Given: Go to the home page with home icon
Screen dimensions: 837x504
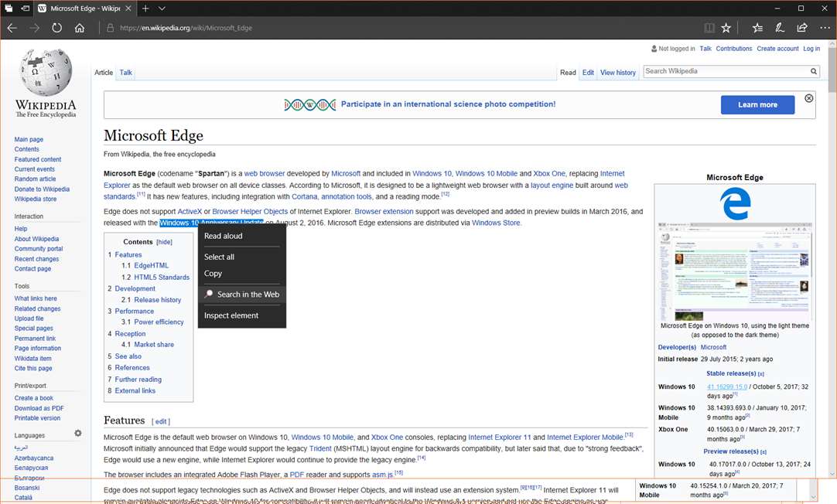Looking at the screenshot, I should point(80,27).
